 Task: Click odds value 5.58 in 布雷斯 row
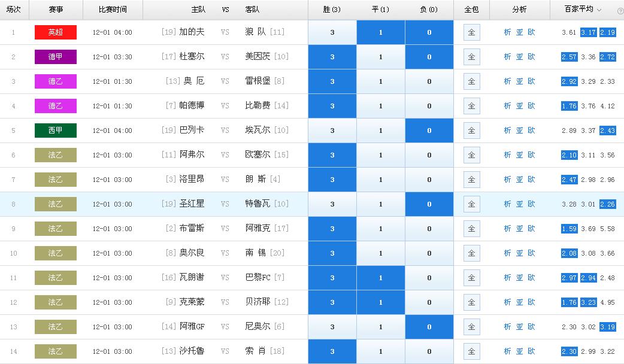pyautogui.click(x=608, y=229)
